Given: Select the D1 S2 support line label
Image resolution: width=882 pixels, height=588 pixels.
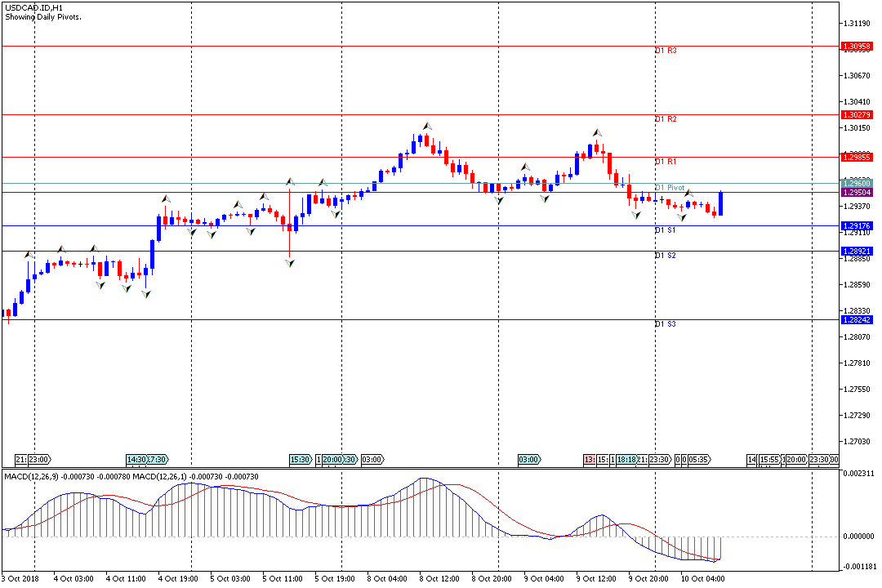Looking at the screenshot, I should (666, 256).
